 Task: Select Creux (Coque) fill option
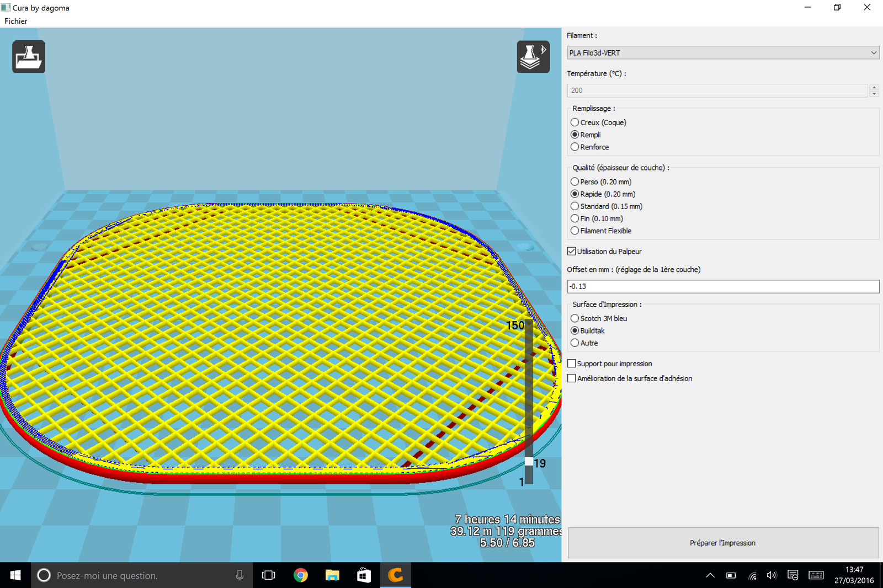tap(599, 122)
